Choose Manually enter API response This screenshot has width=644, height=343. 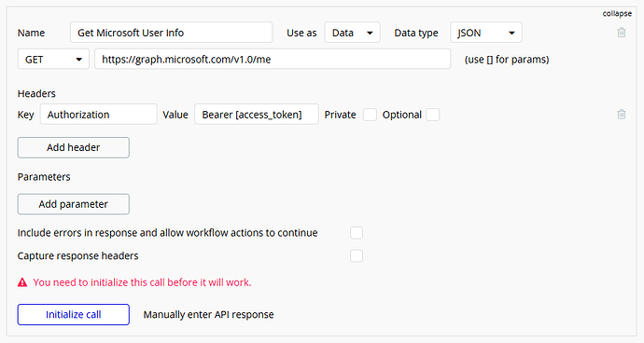pos(209,315)
